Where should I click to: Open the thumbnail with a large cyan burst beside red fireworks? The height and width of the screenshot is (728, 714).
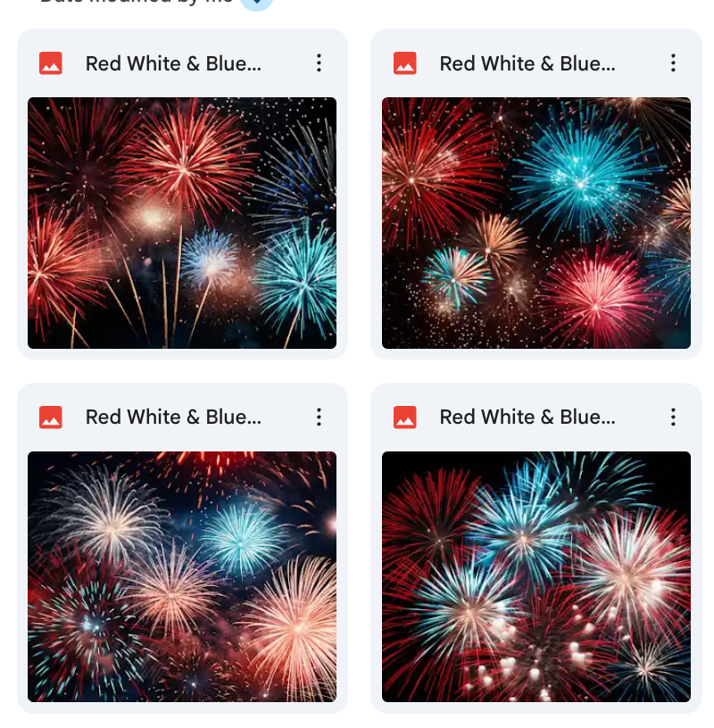point(536,223)
